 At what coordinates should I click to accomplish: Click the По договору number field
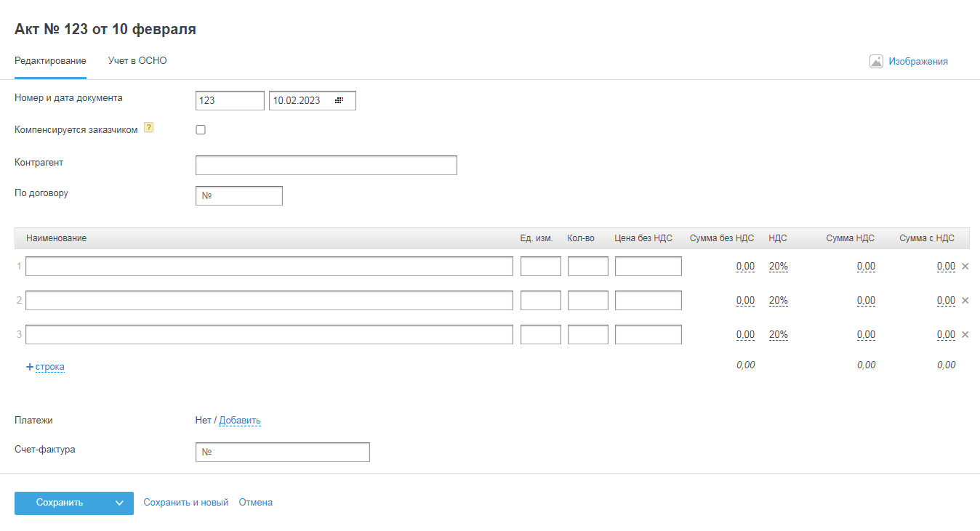[x=239, y=196]
